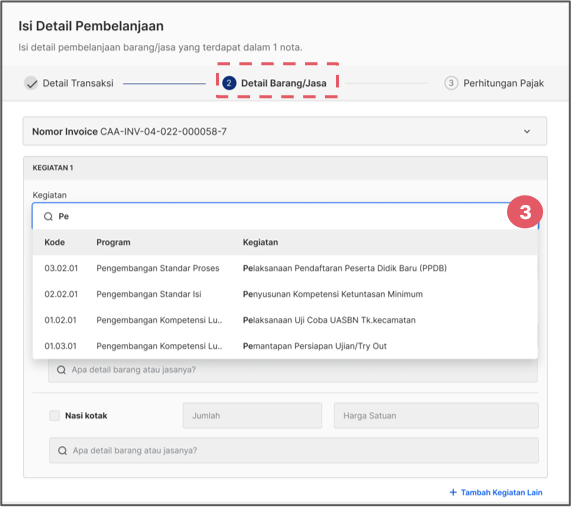Screen dimensions: 571x507
Task: Click search icon in bottom detail barang field
Action: coord(63,451)
